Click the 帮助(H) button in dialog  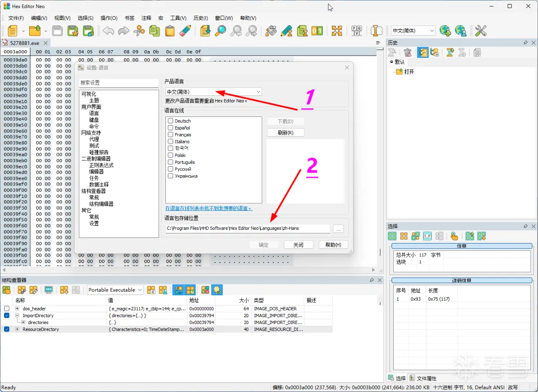point(333,245)
